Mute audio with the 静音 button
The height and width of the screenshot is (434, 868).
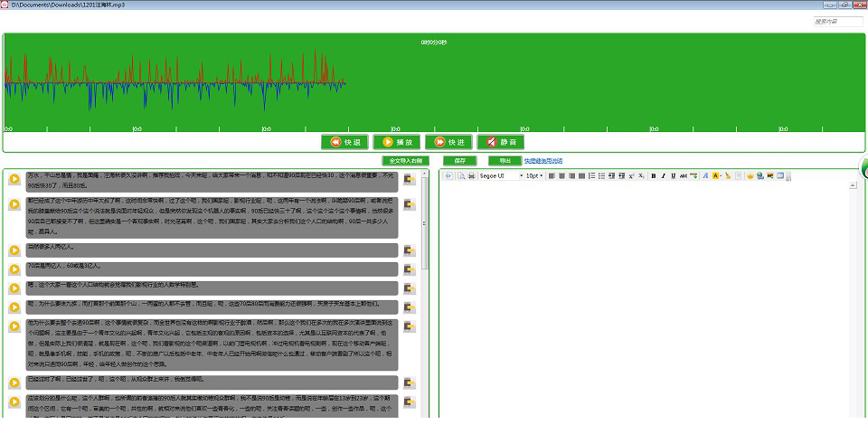coord(500,142)
